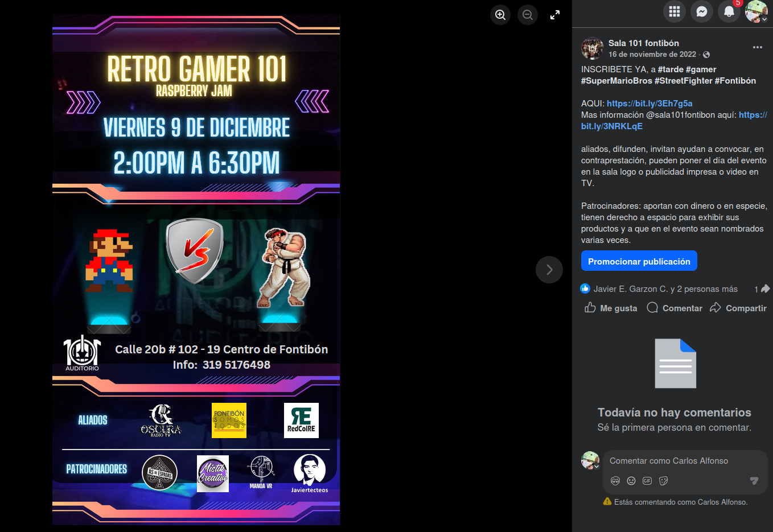Open bit.ly/3NRKLqE information link

pyautogui.click(x=612, y=126)
